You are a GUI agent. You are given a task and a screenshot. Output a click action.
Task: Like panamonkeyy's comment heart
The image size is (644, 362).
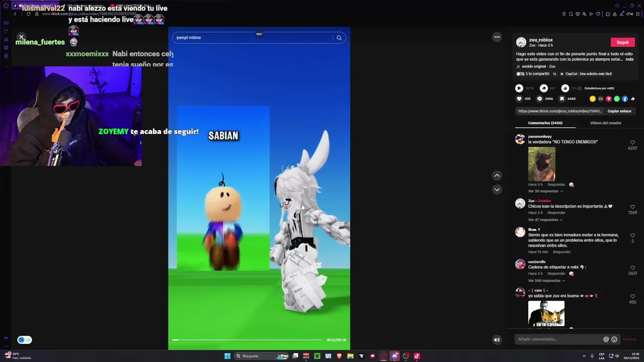pos(632,143)
